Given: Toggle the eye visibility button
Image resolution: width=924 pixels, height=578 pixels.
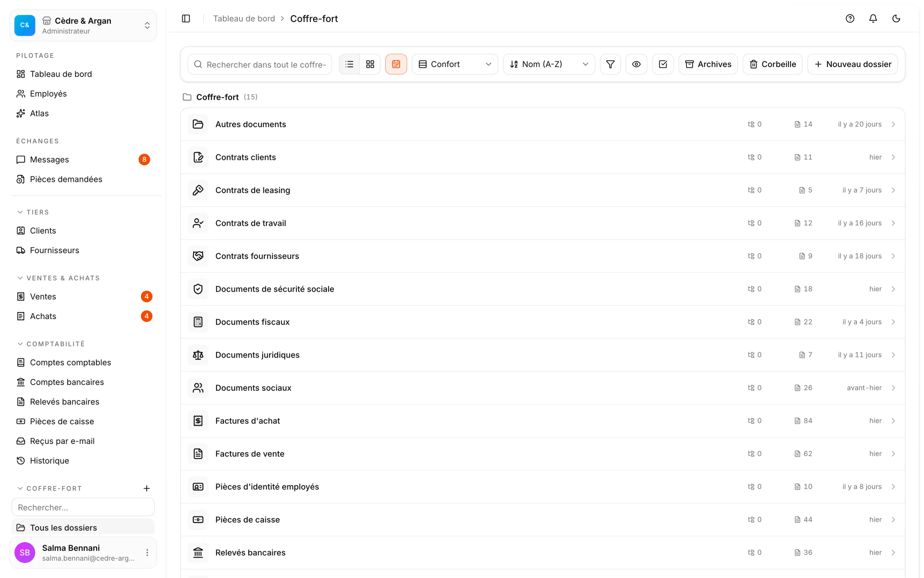Looking at the screenshot, I should [x=636, y=64].
